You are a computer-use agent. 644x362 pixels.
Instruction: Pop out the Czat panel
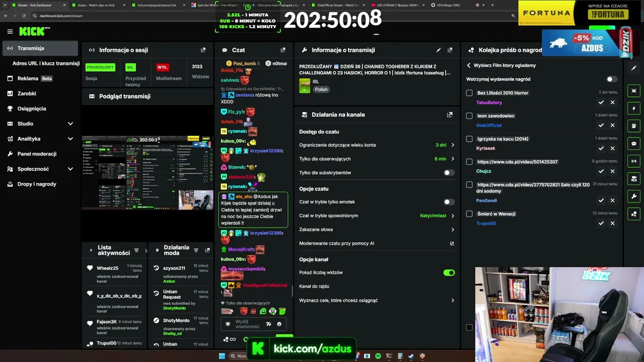click(283, 50)
